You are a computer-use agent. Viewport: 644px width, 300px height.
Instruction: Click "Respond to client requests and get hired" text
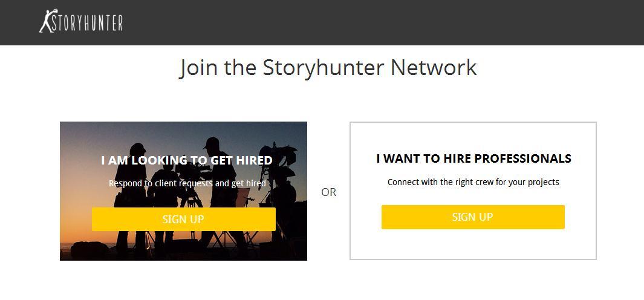(x=187, y=183)
